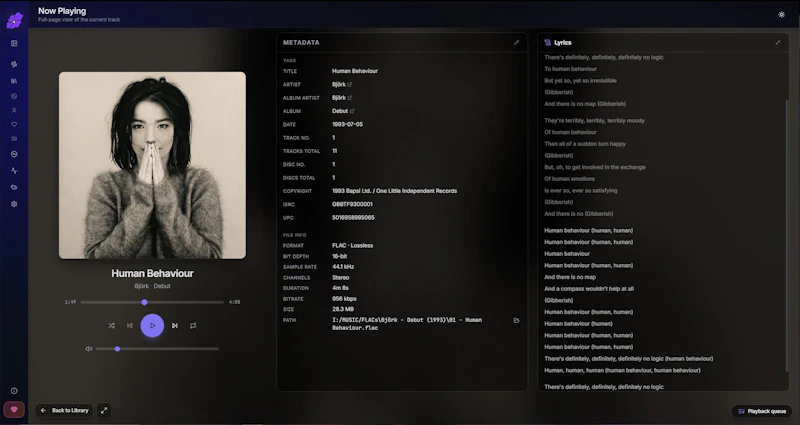Open the activity waveform sidebar icon

pos(14,171)
